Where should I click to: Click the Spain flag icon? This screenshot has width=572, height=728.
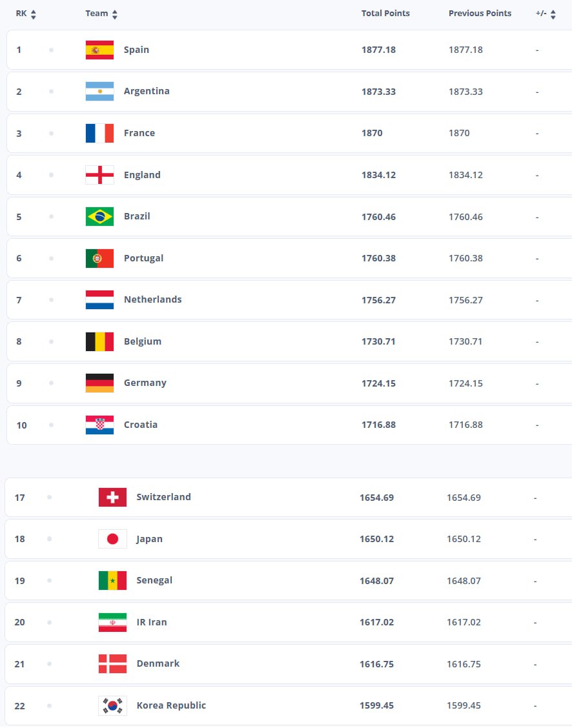point(99,50)
